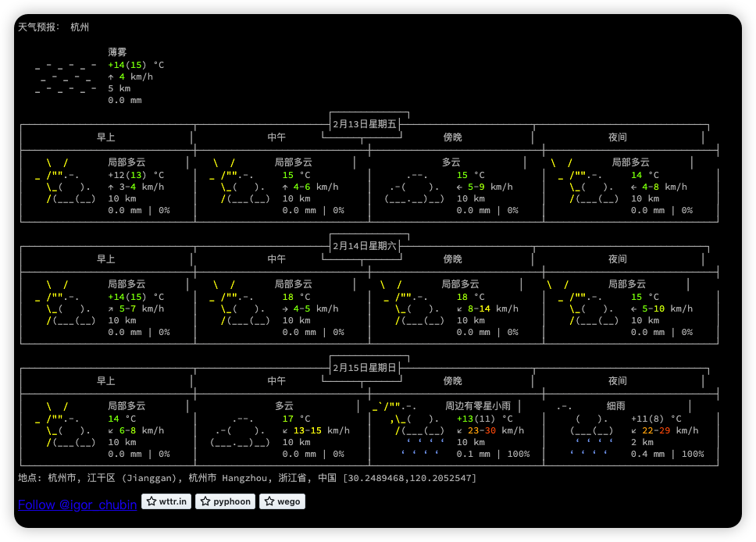Open the pyphoon GitHub badge
Image resolution: width=756 pixels, height=542 pixels.
(x=225, y=501)
